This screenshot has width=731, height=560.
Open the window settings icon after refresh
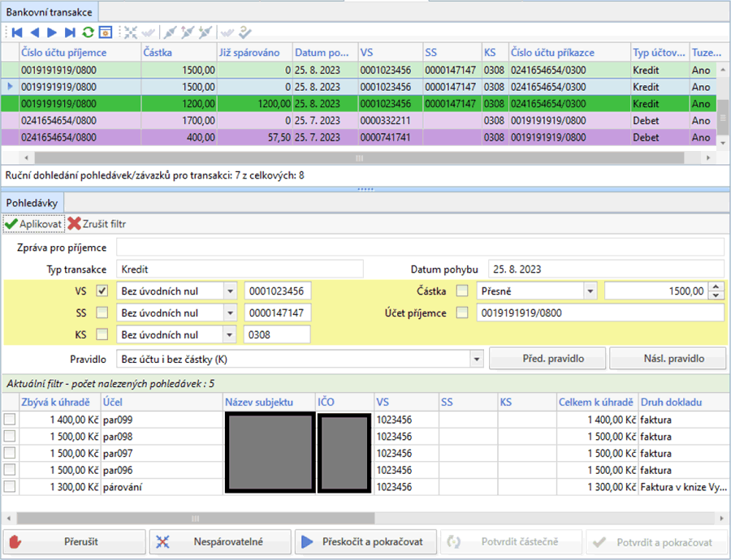point(105,32)
